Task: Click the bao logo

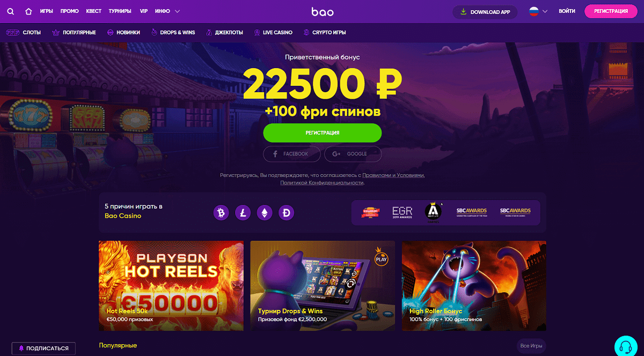Action: (x=322, y=11)
